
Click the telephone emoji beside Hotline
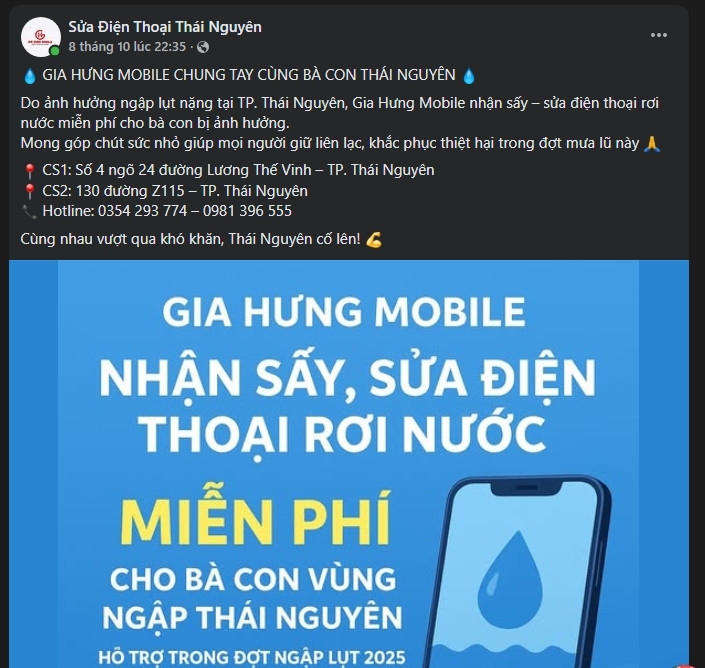30,211
